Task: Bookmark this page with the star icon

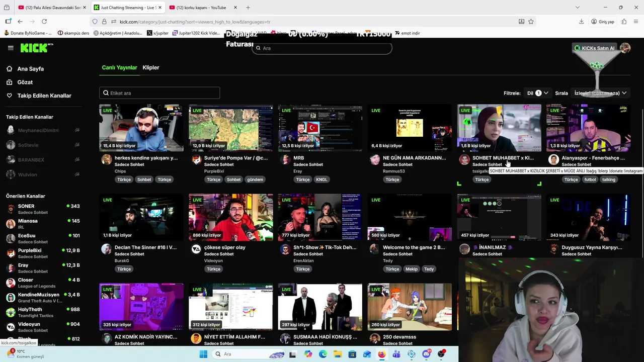Action: click(531, 22)
